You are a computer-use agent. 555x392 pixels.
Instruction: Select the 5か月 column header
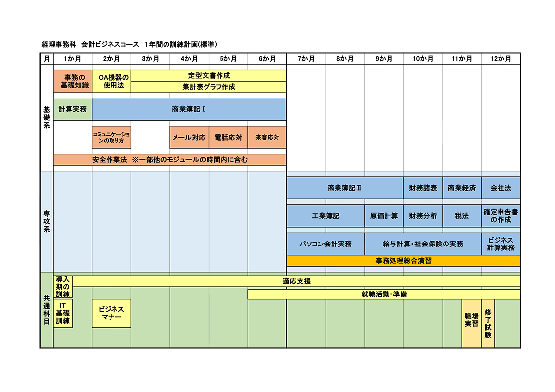[x=228, y=59]
